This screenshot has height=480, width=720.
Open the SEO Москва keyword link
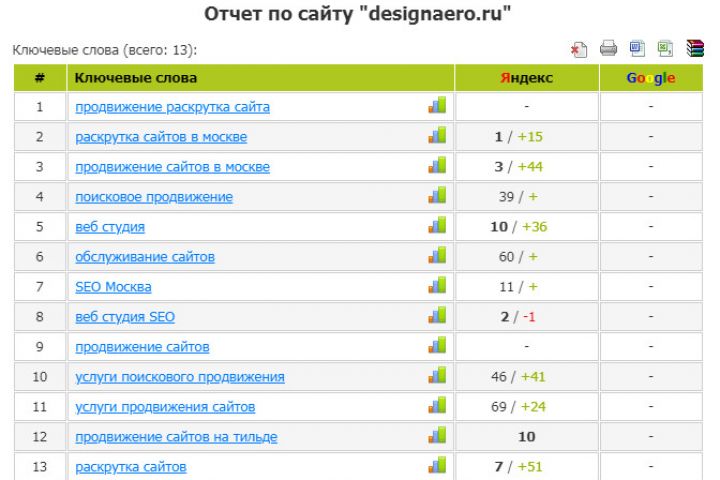click(113, 287)
